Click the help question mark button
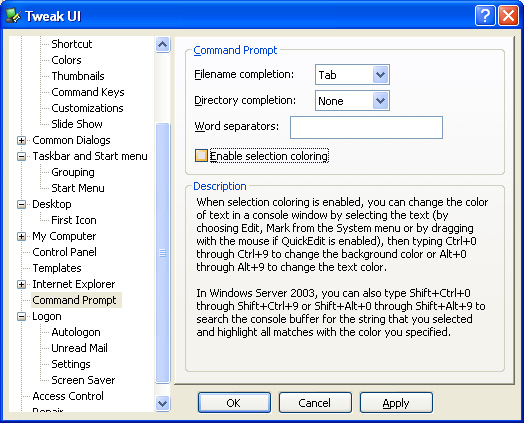The height and width of the screenshot is (423, 524). coord(485,16)
